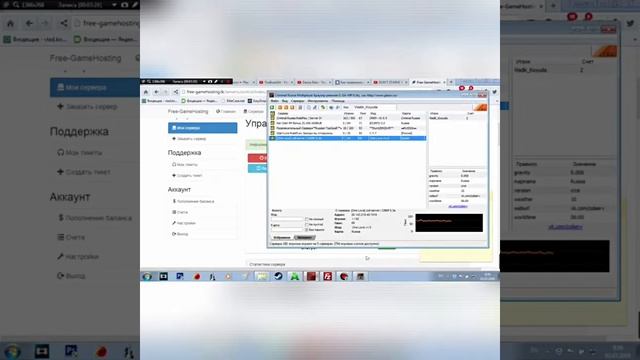Click the black ping graph in server info
Viewport: 640px width, 360px height.
449,223
